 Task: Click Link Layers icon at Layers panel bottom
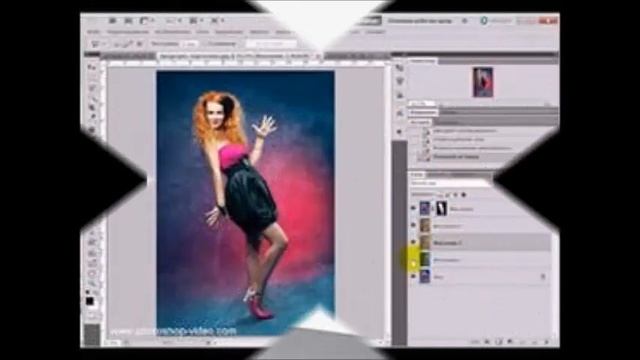[476, 342]
